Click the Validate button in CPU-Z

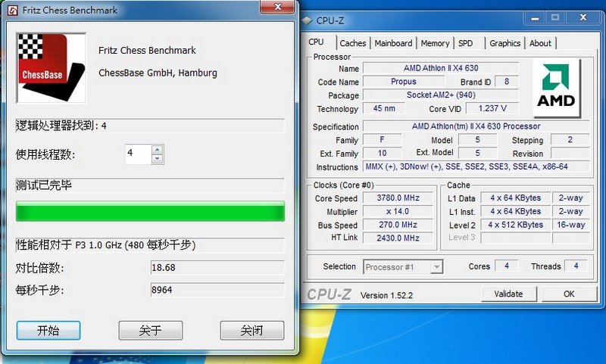(508, 294)
